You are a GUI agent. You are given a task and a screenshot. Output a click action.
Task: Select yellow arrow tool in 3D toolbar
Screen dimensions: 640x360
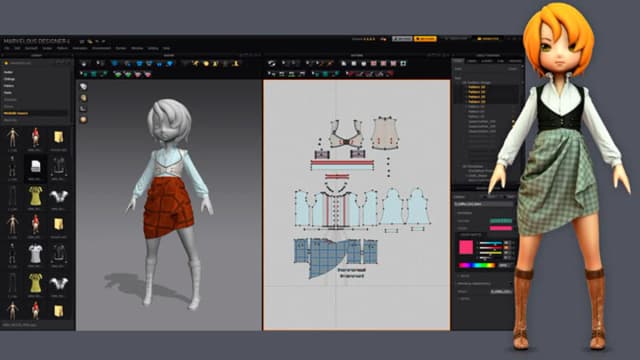pos(196,63)
